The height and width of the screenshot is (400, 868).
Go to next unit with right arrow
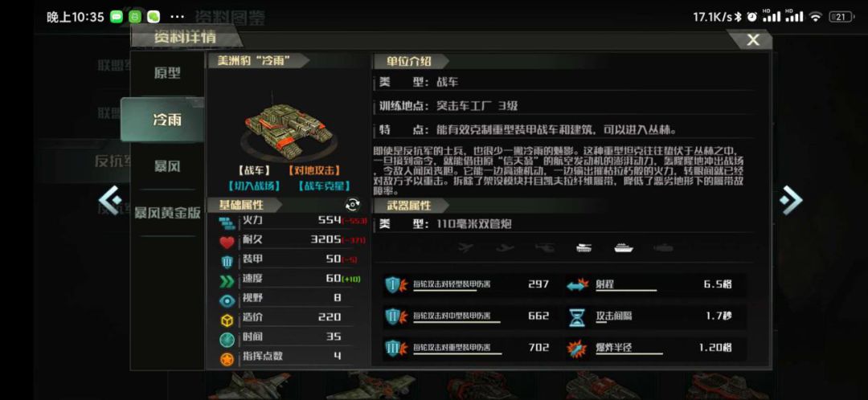(x=792, y=199)
